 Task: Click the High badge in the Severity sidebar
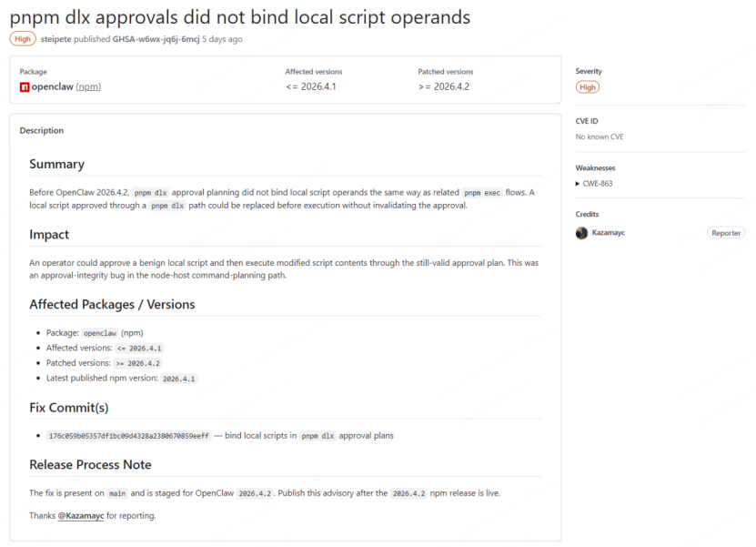pos(588,87)
